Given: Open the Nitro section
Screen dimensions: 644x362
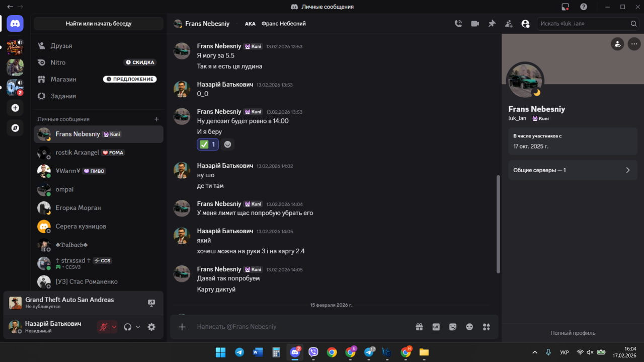Looking at the screenshot, I should (99, 62).
